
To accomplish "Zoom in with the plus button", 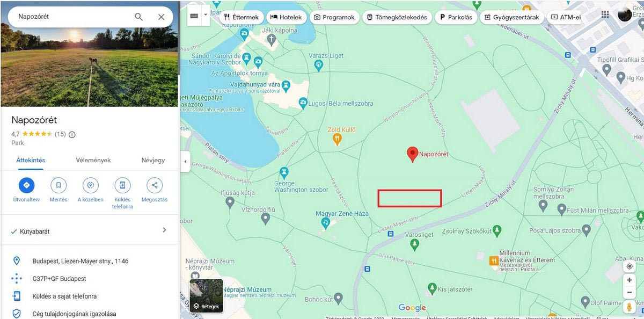I will click(629, 280).
